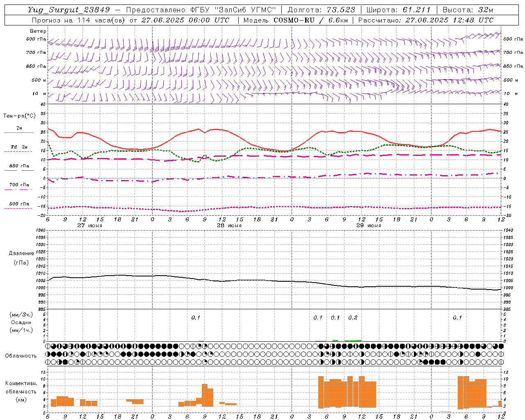525x420 pixels.
Task: Click the 10 м wind level label on left axis
Action: click(39, 94)
